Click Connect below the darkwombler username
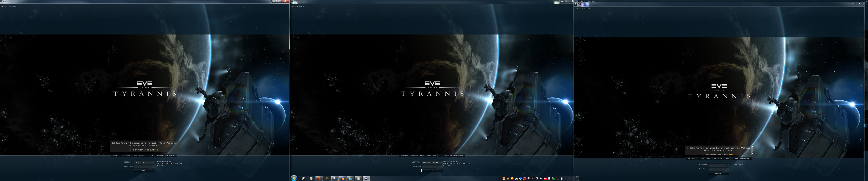 coord(144,170)
